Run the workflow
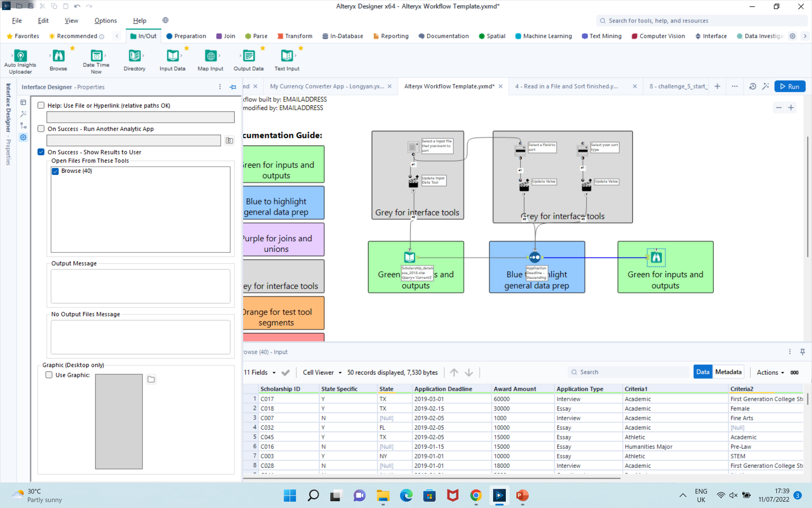 coord(790,86)
